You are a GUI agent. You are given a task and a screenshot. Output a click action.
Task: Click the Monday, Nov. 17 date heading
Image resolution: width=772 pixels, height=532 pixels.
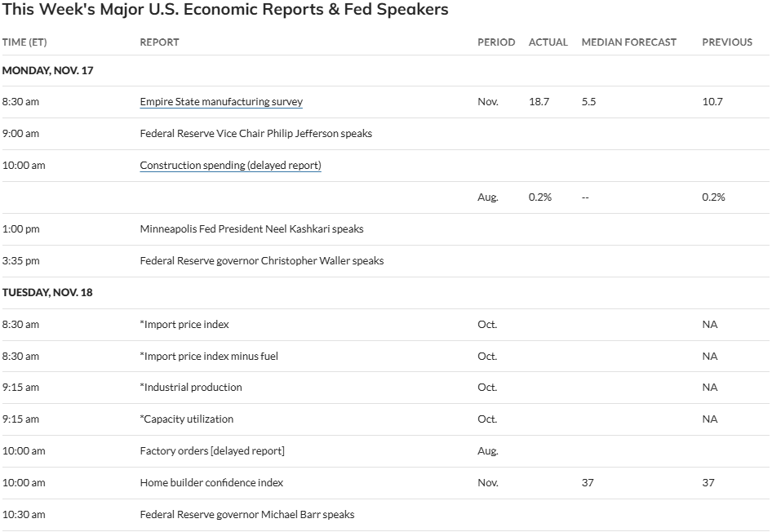click(47, 71)
